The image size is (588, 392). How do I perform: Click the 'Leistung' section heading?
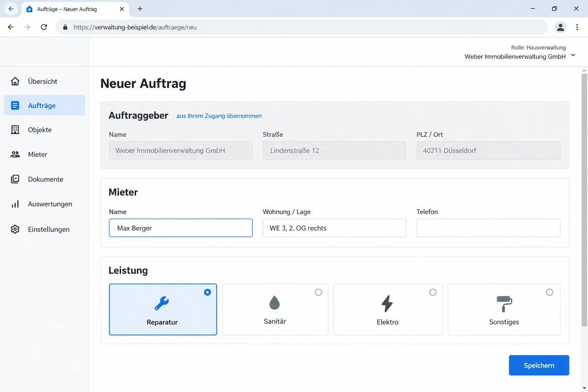click(x=128, y=270)
